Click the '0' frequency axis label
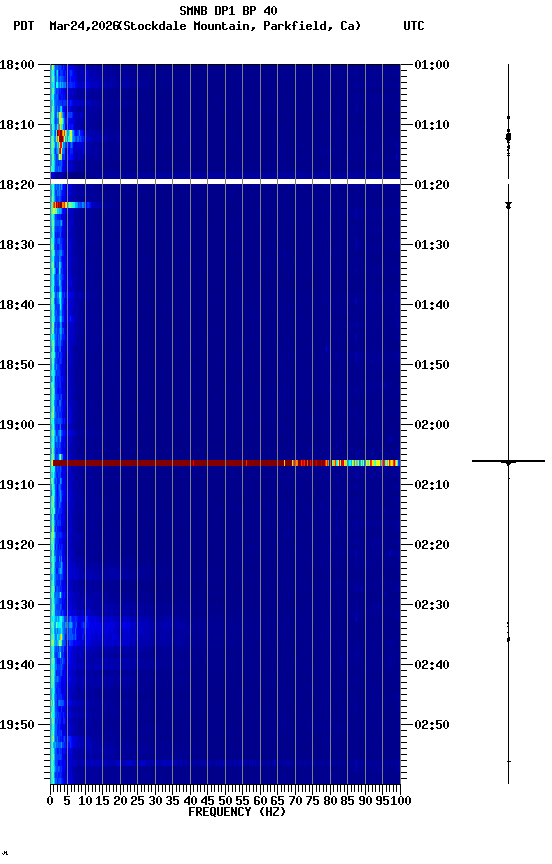 [x=50, y=802]
